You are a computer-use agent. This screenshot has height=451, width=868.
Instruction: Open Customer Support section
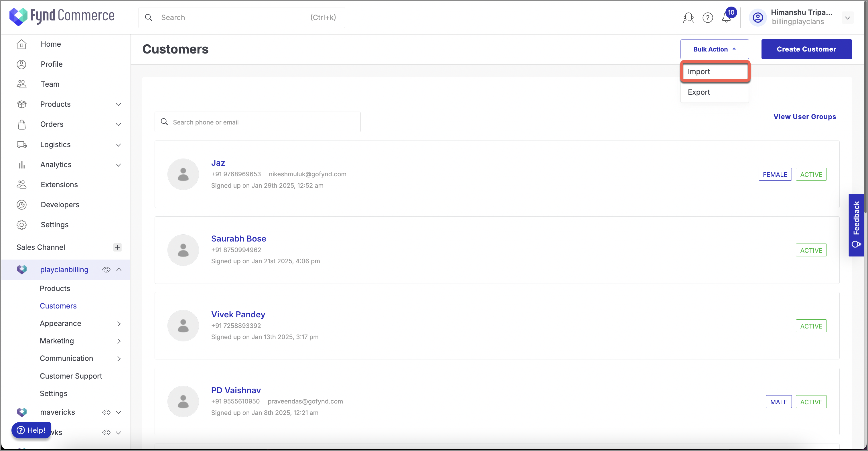pyautogui.click(x=71, y=376)
